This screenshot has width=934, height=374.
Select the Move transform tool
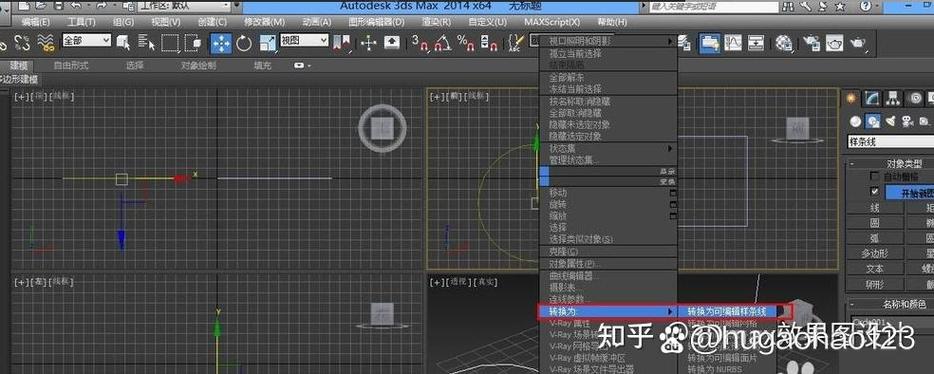coord(221,42)
